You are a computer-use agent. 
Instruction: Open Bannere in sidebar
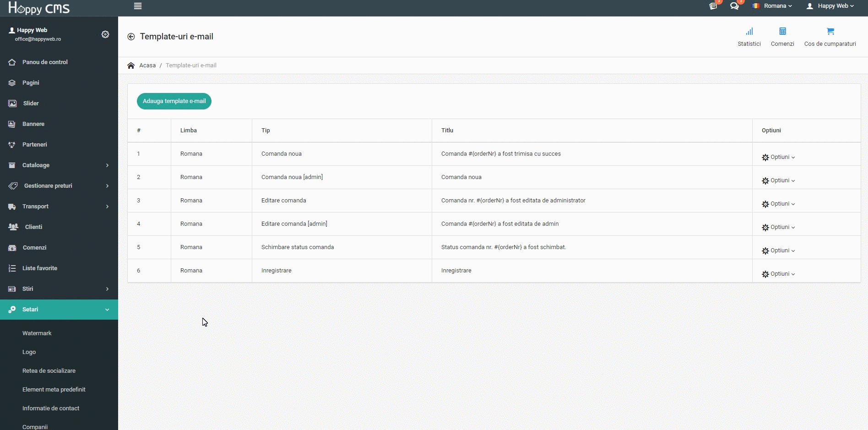(59, 124)
